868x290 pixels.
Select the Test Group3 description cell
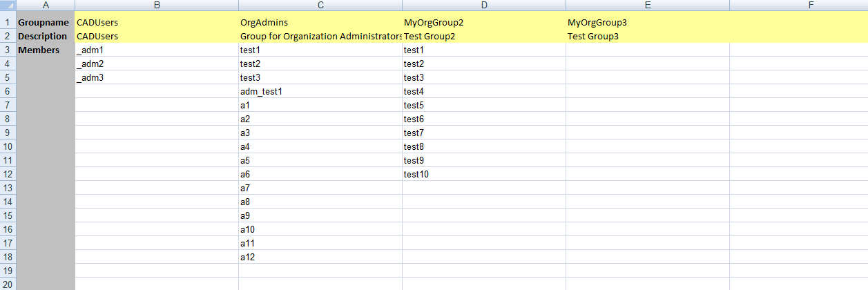pos(648,36)
